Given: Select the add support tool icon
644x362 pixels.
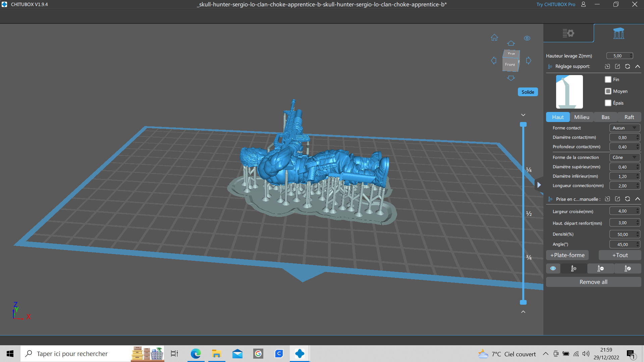Looking at the screenshot, I should point(574,268).
